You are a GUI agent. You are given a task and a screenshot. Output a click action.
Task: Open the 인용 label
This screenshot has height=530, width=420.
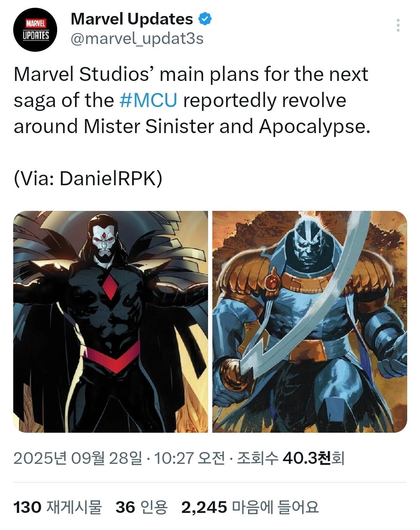point(154,507)
